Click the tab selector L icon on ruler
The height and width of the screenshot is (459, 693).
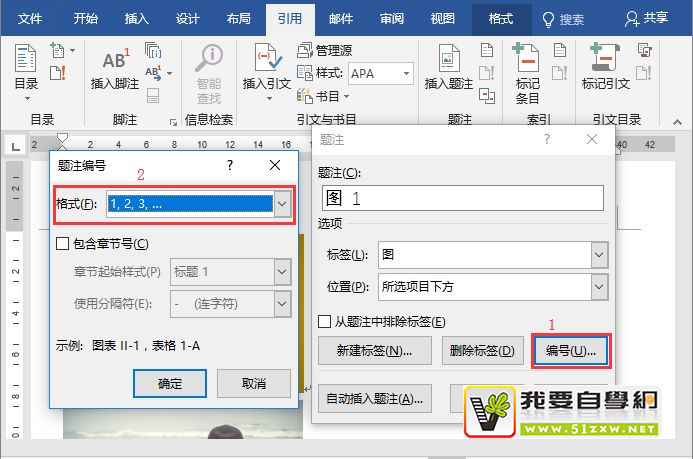[x=15, y=146]
